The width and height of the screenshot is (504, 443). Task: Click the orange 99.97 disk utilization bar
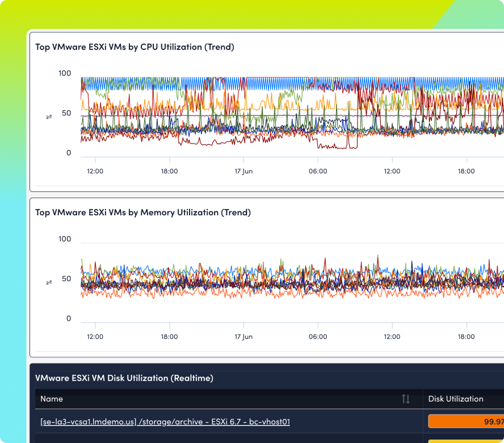coord(465,421)
